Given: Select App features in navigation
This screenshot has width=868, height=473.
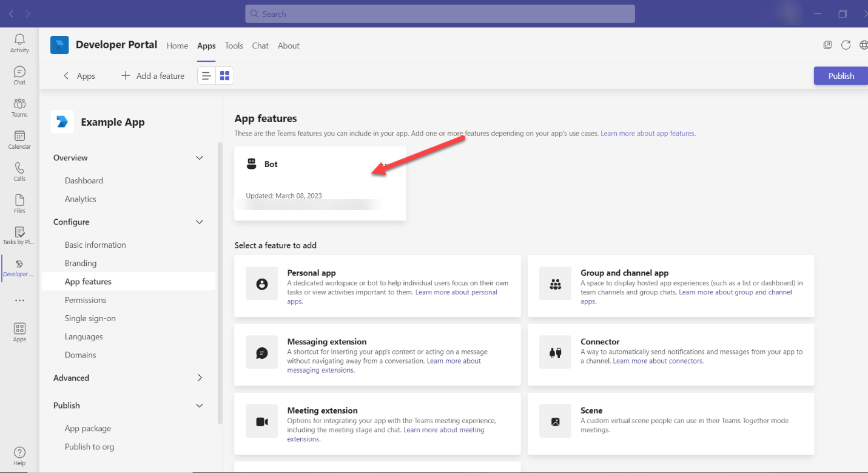Looking at the screenshot, I should point(128,282).
